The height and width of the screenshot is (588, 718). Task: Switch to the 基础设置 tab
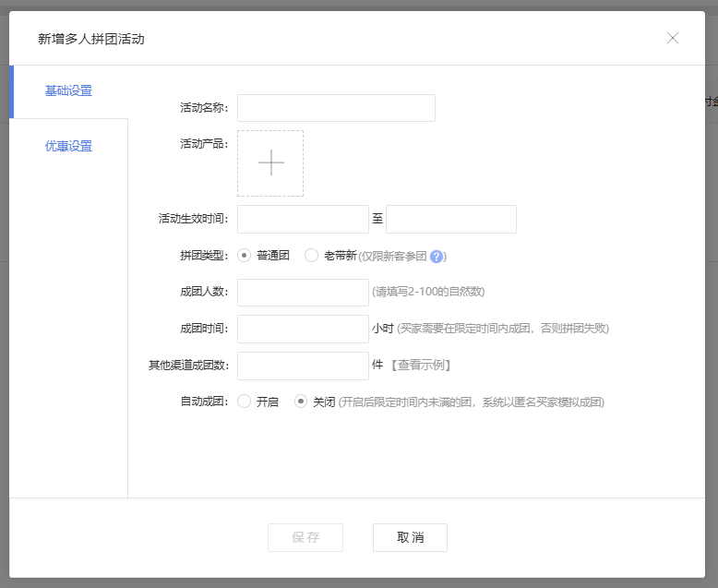click(68, 91)
